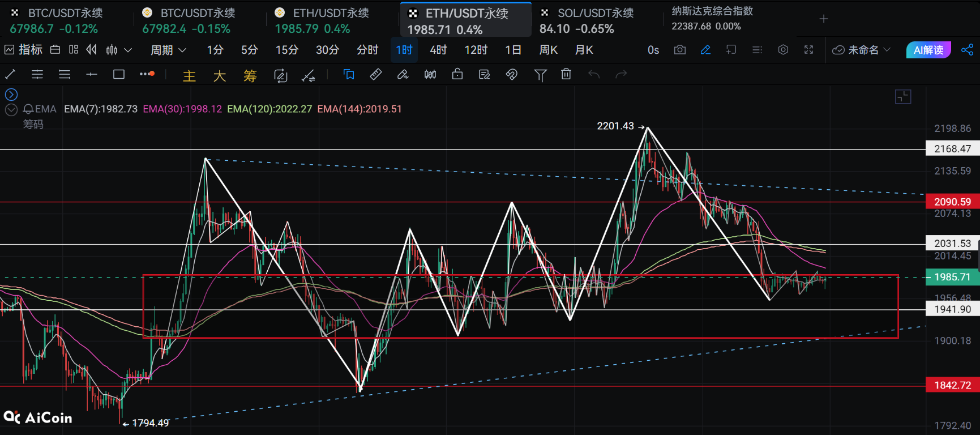This screenshot has height=435, width=980.
Task: Click the red 2090.59 price level label
Action: click(952, 202)
